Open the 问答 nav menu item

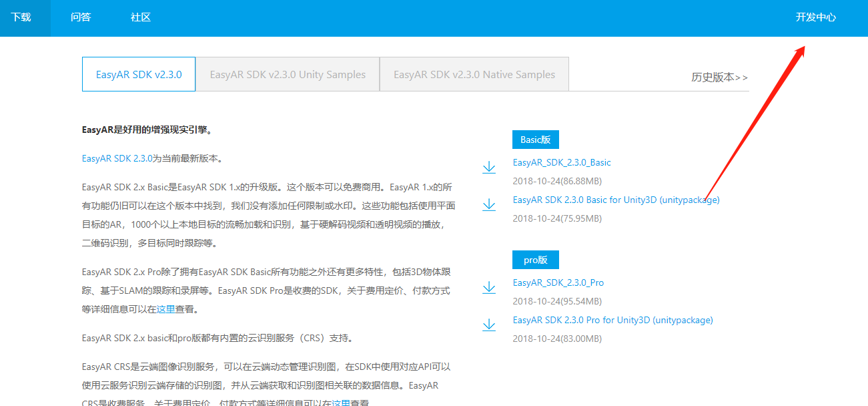click(81, 17)
